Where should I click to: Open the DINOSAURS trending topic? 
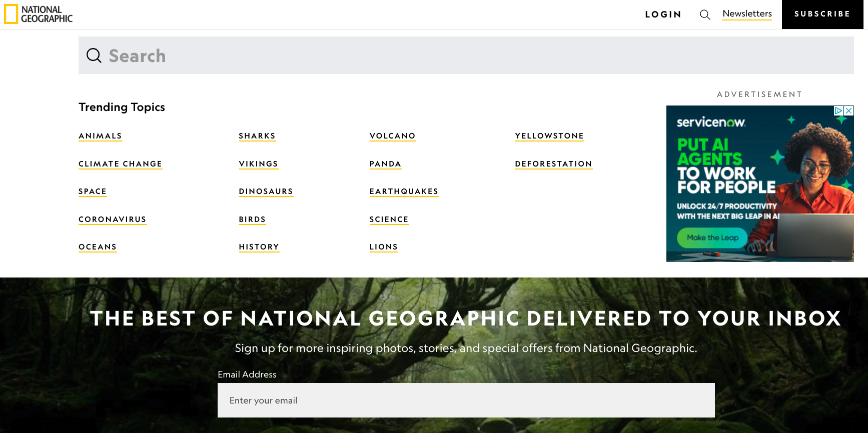coord(266,191)
